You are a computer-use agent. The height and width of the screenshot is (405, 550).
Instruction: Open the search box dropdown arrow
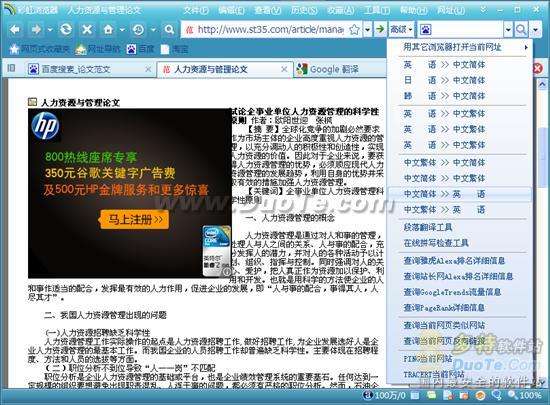[508, 30]
